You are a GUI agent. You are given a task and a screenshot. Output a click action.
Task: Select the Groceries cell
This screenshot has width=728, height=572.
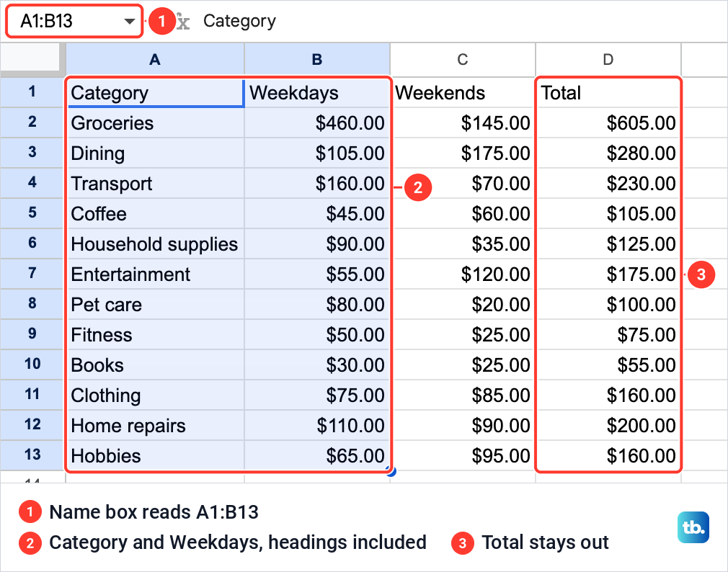(x=155, y=123)
